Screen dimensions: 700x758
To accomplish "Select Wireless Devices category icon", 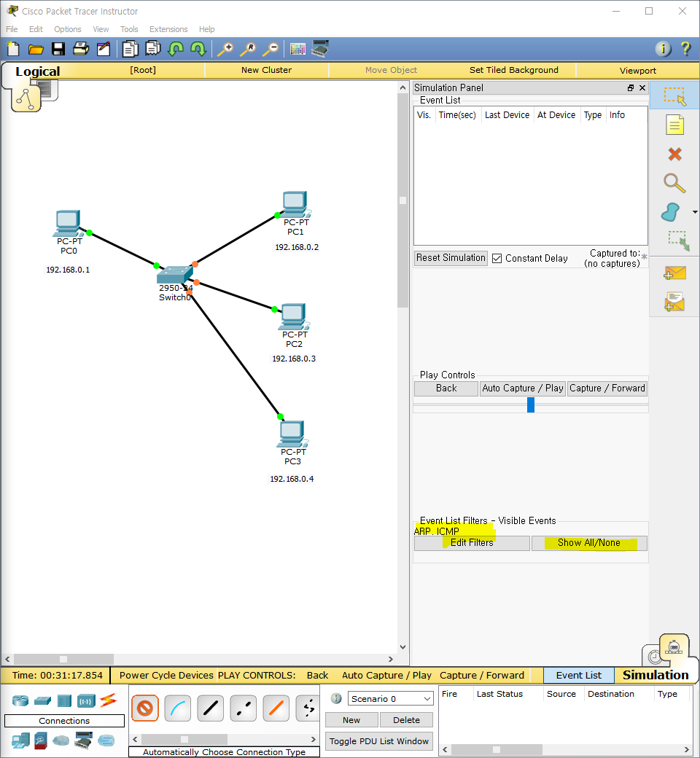I will pyautogui.click(x=86, y=700).
